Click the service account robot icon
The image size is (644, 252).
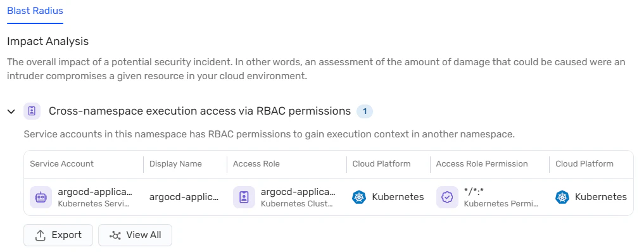[x=41, y=198]
